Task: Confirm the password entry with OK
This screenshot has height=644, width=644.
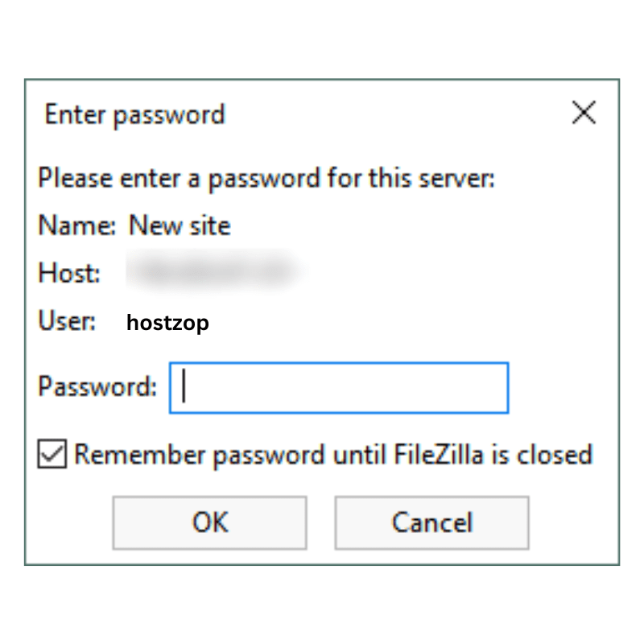Action: tap(209, 522)
